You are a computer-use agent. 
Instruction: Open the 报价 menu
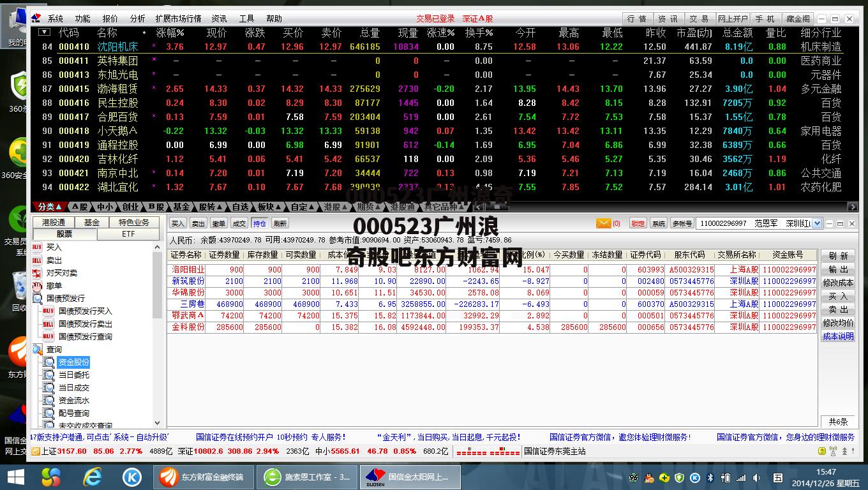tap(110, 19)
